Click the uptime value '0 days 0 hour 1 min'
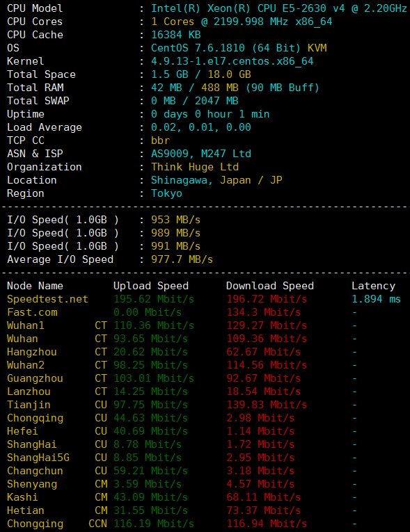The image size is (410, 532). click(210, 114)
